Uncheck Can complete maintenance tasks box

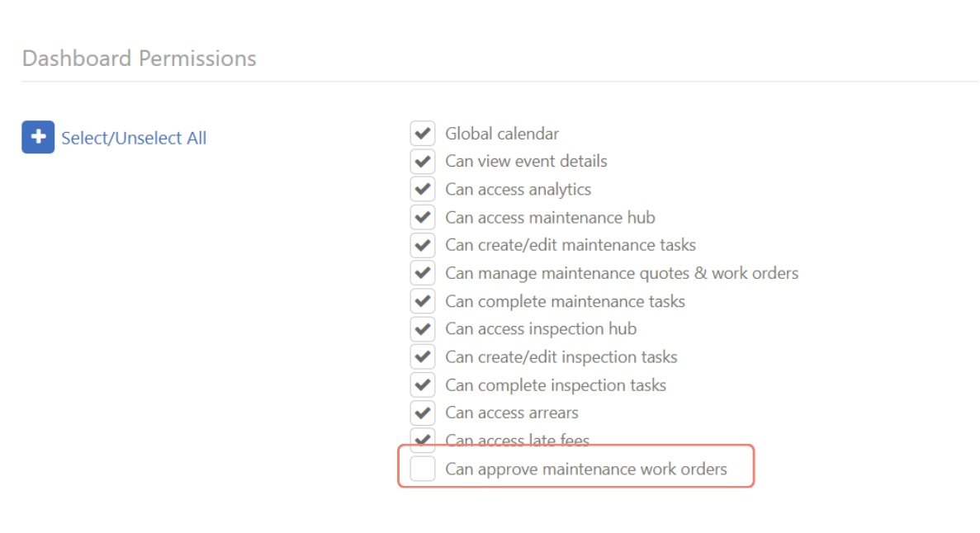pos(423,300)
